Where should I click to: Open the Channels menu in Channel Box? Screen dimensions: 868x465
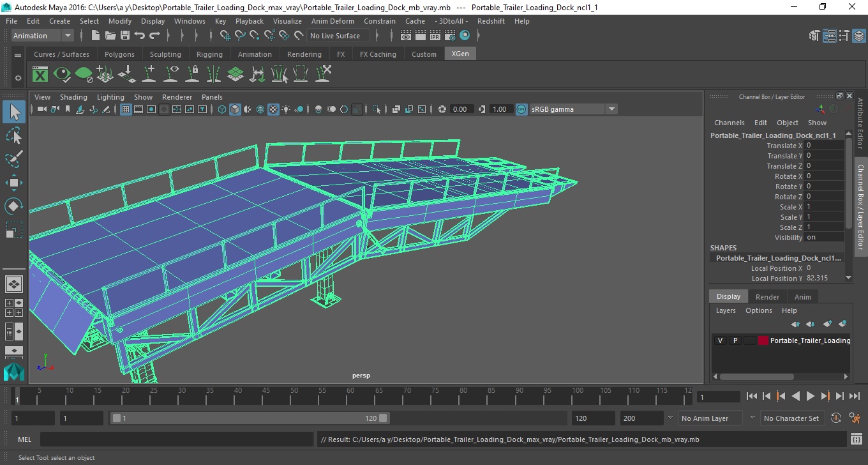(729, 123)
